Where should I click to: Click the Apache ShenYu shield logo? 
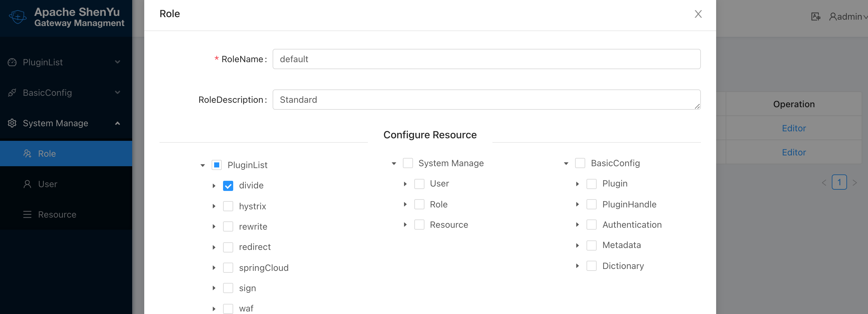click(17, 16)
